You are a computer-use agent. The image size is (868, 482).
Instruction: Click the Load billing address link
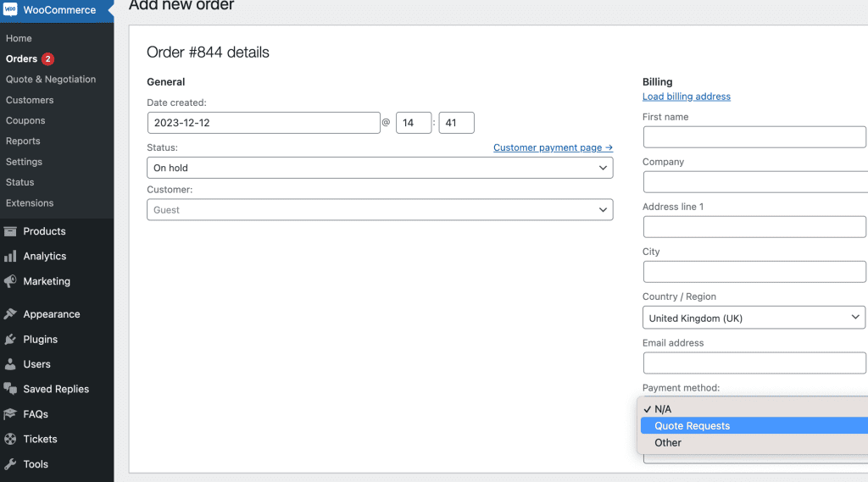pyautogui.click(x=687, y=97)
